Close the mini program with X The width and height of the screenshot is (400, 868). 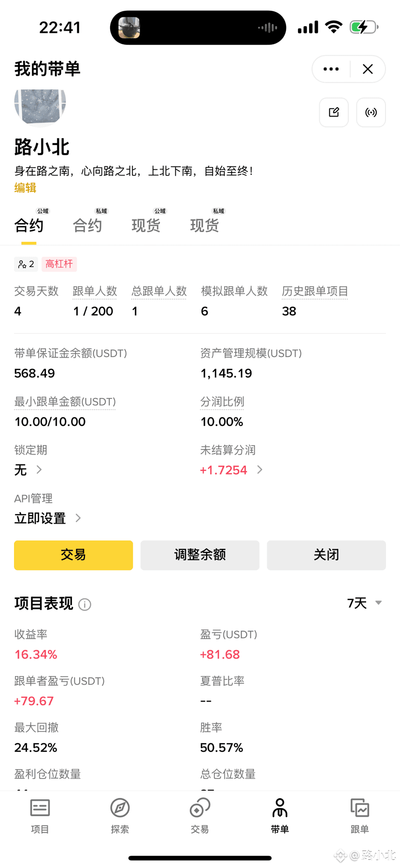tap(368, 69)
